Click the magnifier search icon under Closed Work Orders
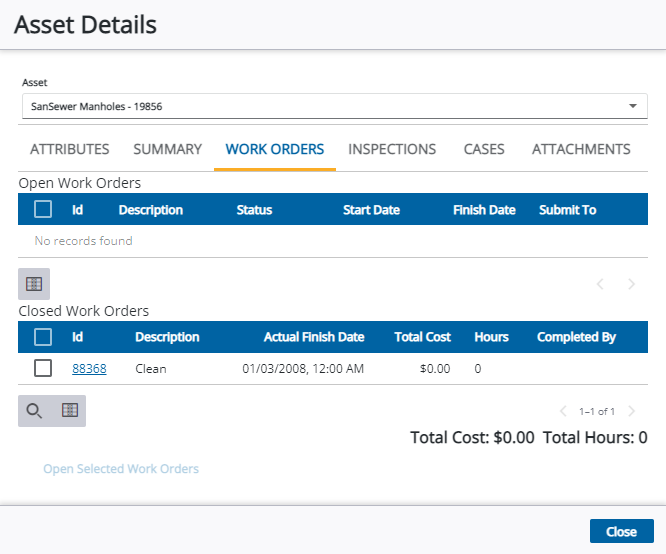 click(x=35, y=411)
